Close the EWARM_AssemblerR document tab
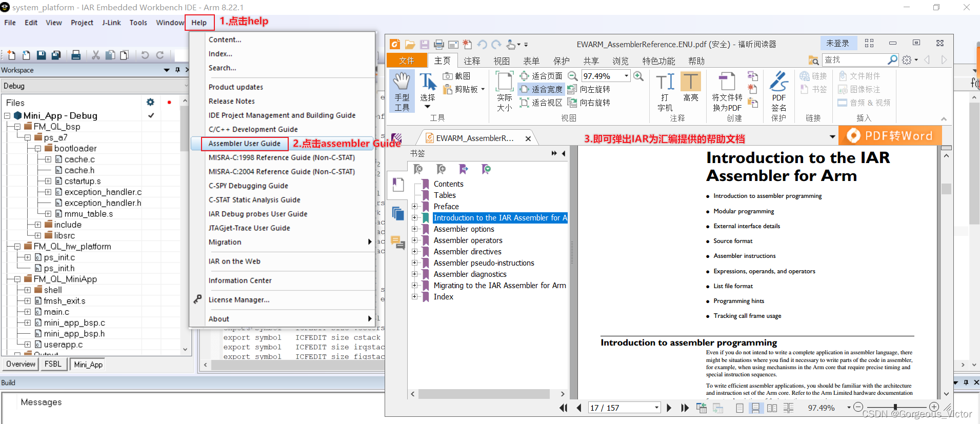The height and width of the screenshot is (424, 980). [528, 138]
